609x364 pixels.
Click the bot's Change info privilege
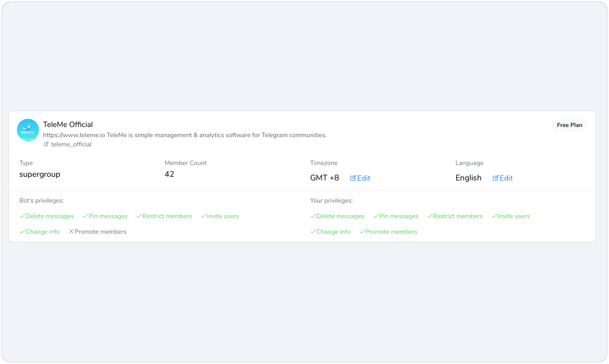43,232
